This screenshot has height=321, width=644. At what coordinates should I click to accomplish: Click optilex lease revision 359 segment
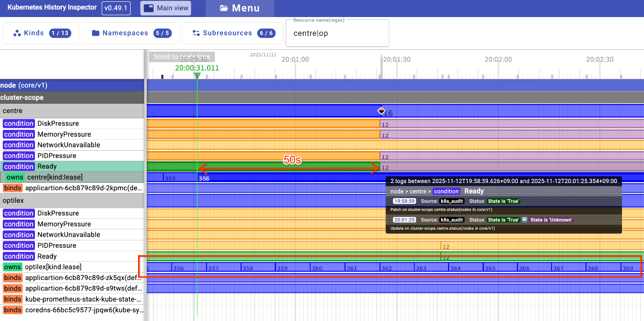pyautogui.click(x=292, y=268)
